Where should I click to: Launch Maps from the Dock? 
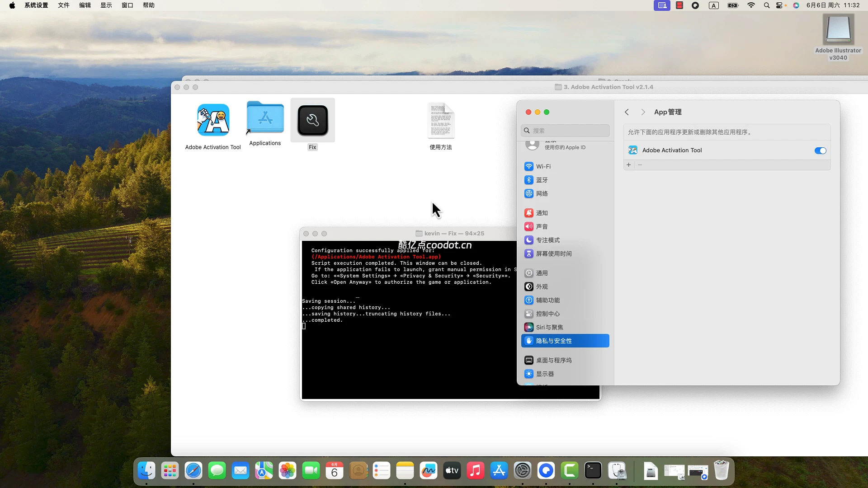point(264,471)
